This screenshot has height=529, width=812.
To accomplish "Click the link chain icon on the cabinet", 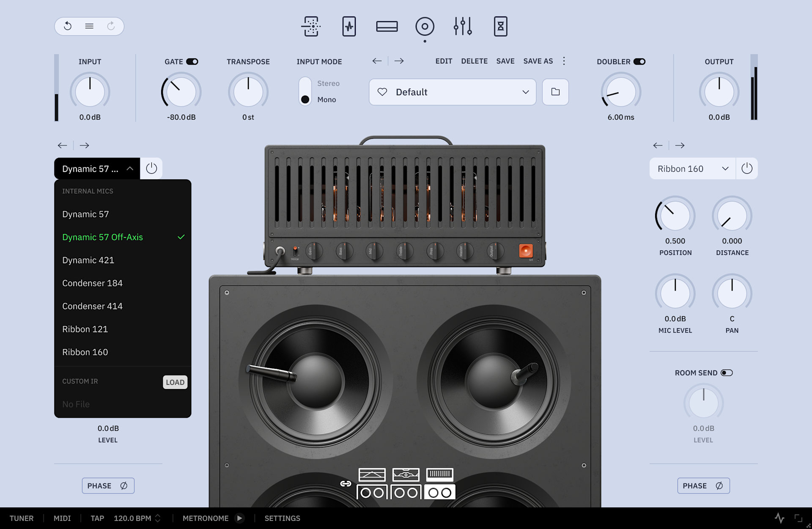I will tap(346, 484).
